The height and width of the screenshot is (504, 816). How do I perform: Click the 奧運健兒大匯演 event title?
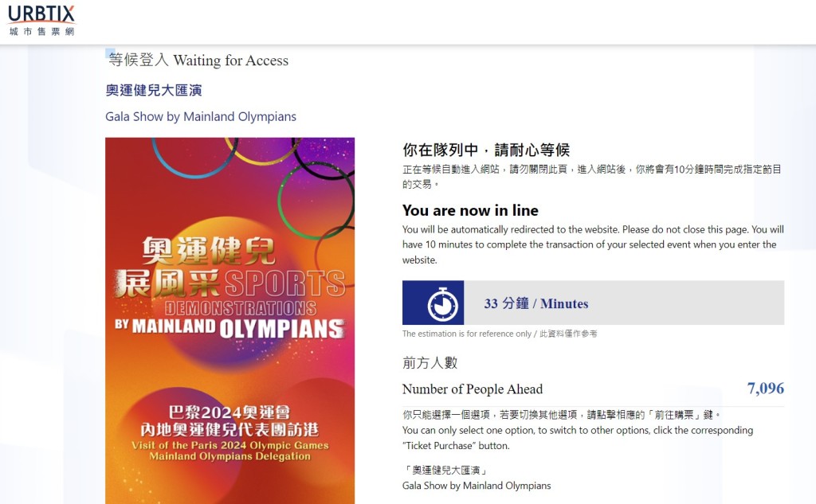(154, 90)
